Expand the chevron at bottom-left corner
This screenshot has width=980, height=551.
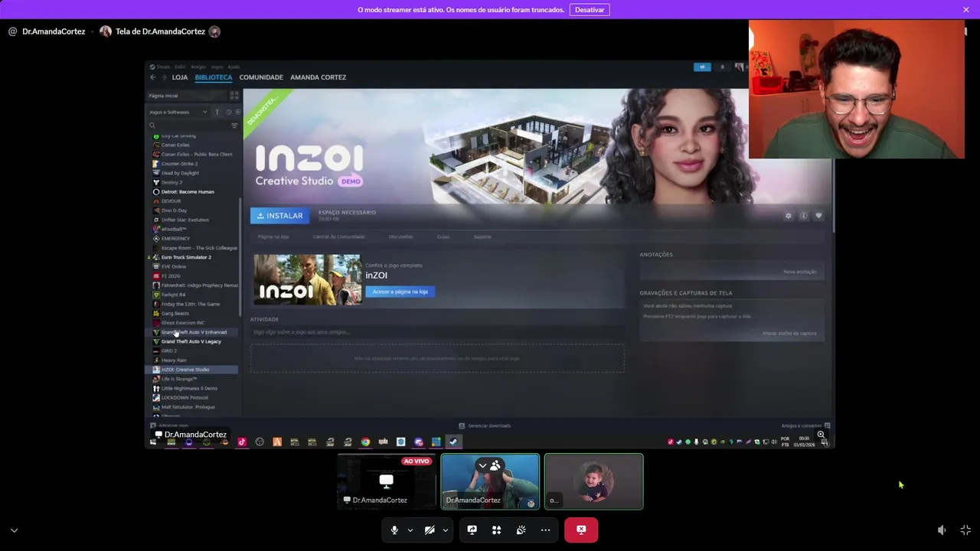coord(14,530)
